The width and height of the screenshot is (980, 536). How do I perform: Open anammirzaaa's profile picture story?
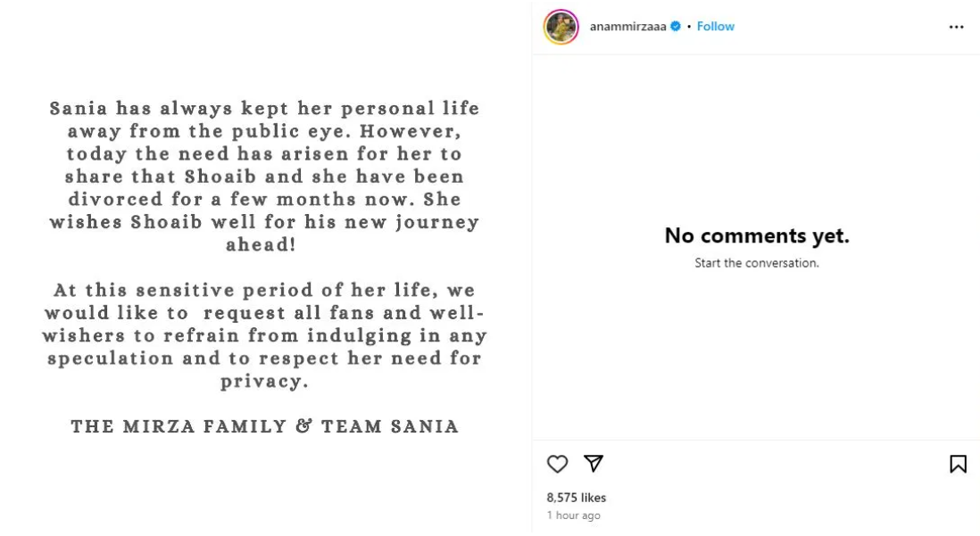(561, 27)
